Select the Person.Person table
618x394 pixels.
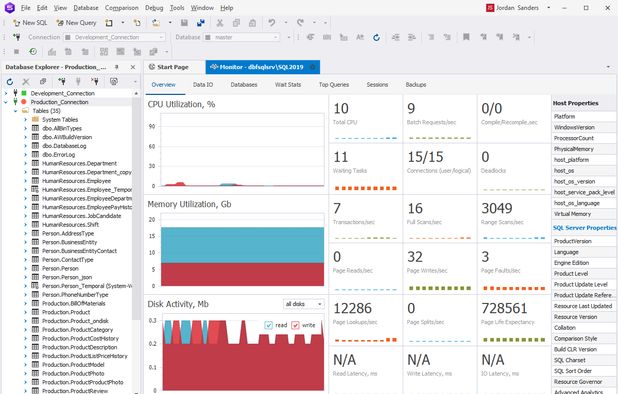click(x=60, y=268)
